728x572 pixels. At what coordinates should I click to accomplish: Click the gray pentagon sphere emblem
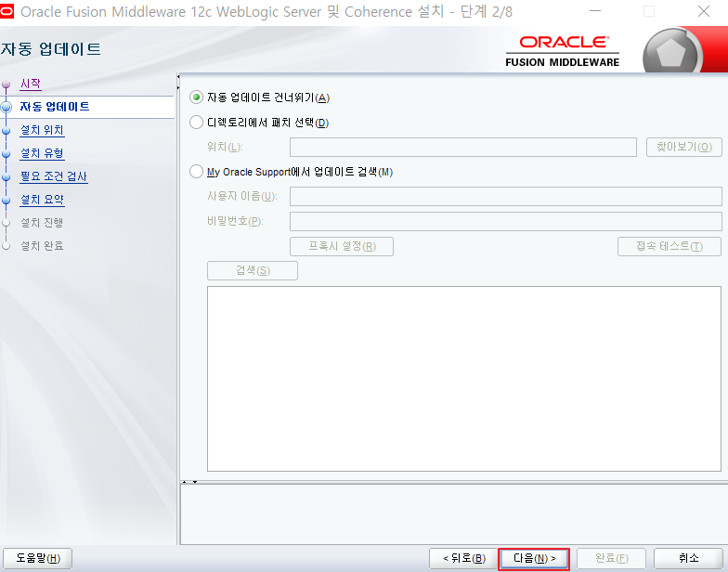672,52
